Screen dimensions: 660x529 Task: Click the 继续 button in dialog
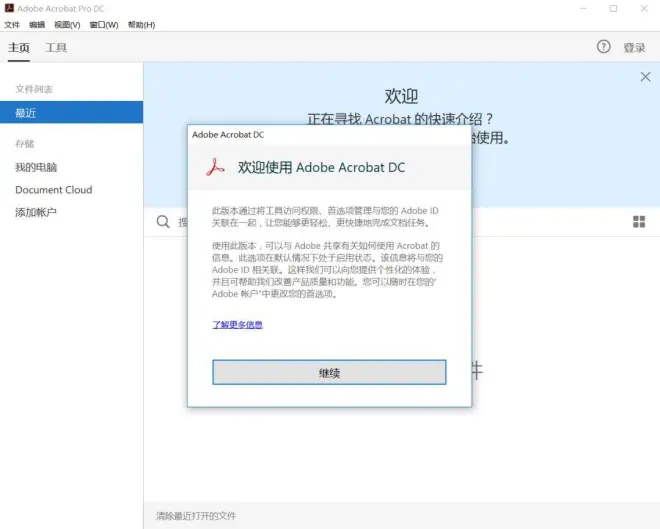coord(329,372)
